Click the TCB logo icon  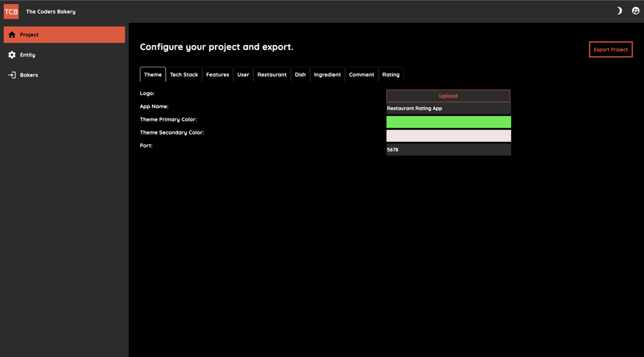(11, 11)
